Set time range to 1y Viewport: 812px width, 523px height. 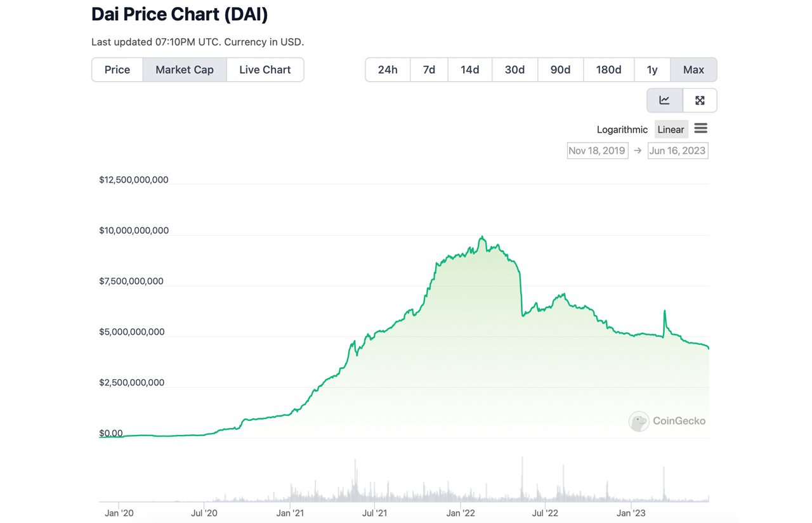[652, 70]
